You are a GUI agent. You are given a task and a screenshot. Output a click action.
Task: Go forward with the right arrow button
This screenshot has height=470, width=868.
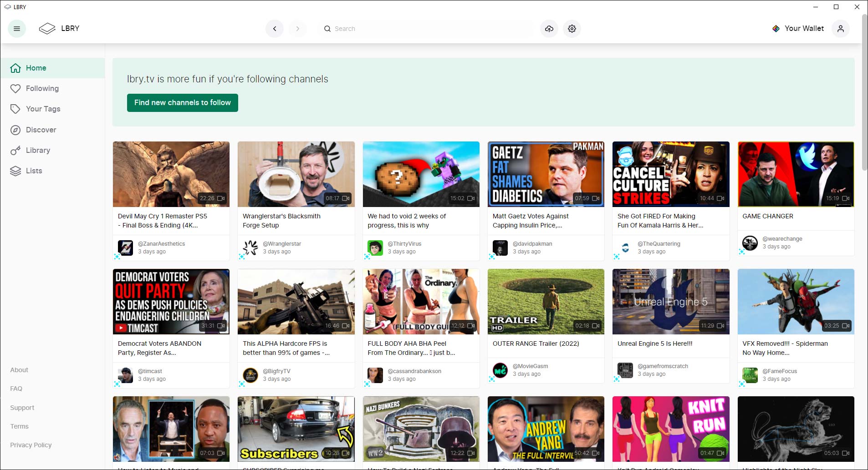[298, 29]
